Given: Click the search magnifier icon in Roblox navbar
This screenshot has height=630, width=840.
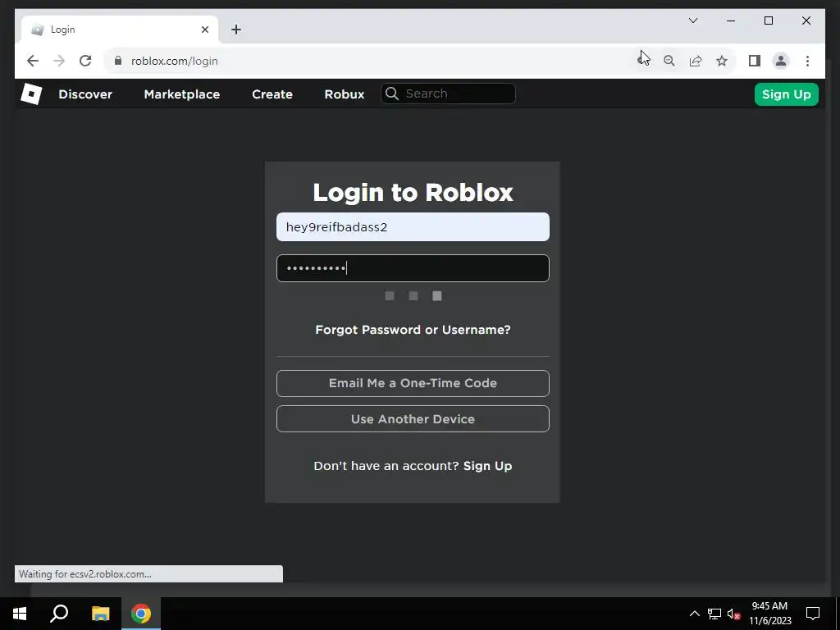Looking at the screenshot, I should (x=392, y=94).
